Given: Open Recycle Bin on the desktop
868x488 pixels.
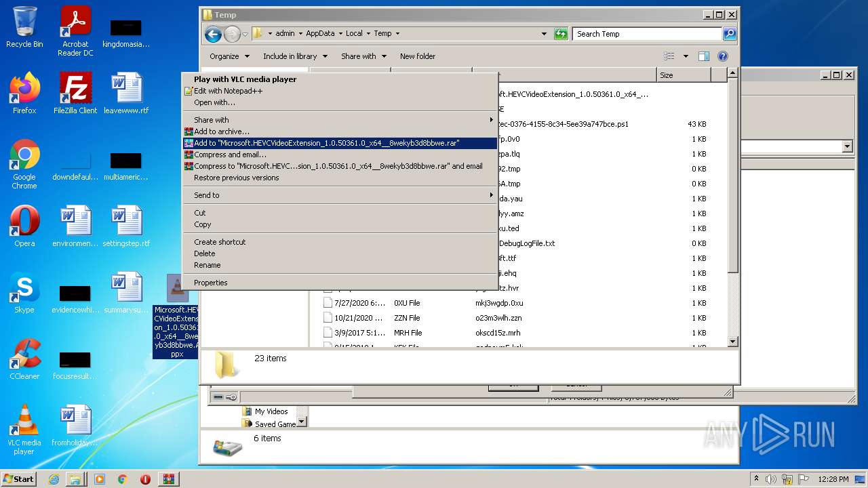Looking at the screenshot, I should coord(24,27).
